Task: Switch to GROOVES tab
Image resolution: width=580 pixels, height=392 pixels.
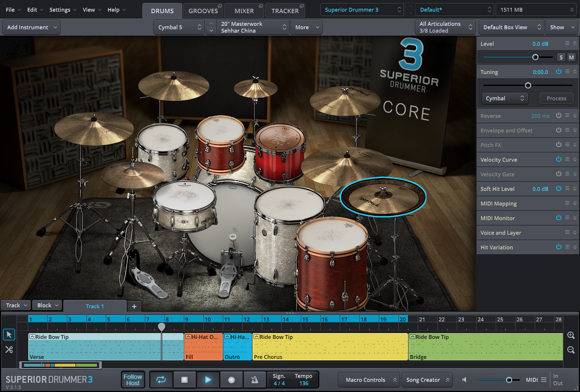Action: point(203,11)
